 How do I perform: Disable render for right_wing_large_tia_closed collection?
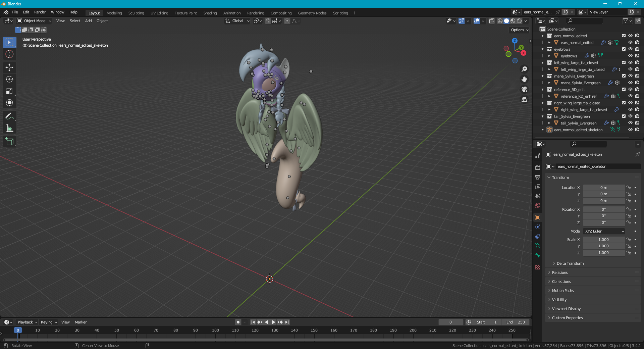[637, 103]
